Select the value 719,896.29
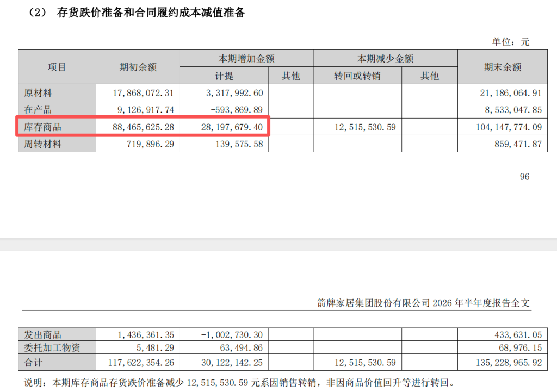Image resolution: width=557 pixels, height=392 pixels. click(x=151, y=144)
